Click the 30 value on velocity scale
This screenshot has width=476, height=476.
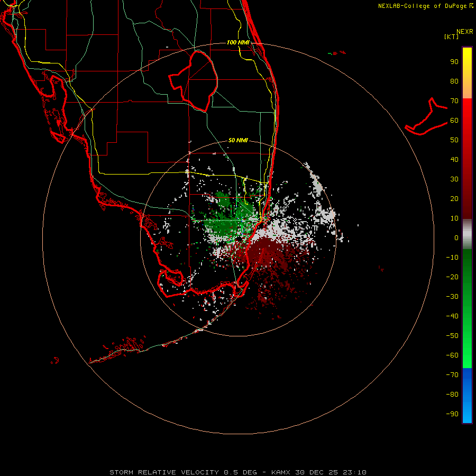coord(454,179)
